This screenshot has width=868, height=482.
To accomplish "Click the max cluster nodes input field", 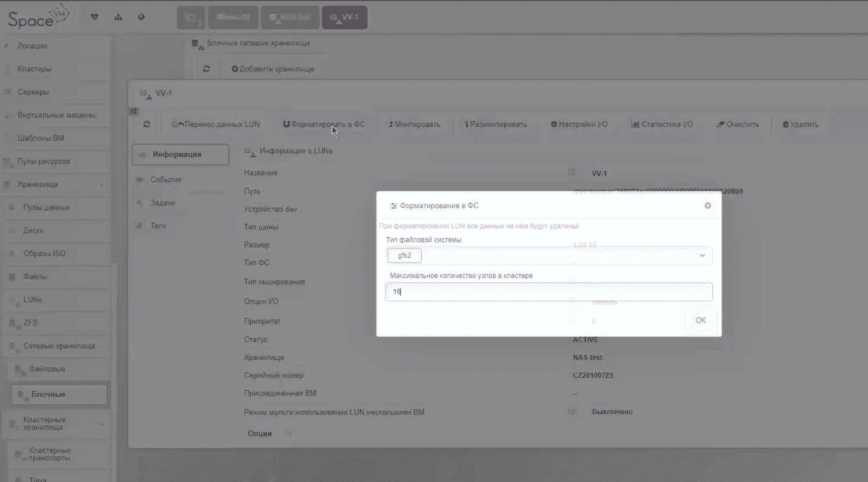I will [x=549, y=292].
